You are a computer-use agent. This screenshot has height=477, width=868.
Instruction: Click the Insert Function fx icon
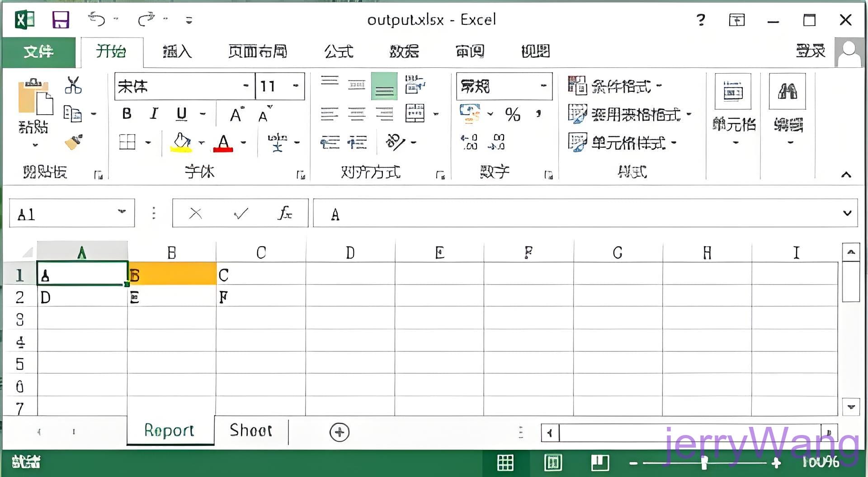[x=285, y=213]
